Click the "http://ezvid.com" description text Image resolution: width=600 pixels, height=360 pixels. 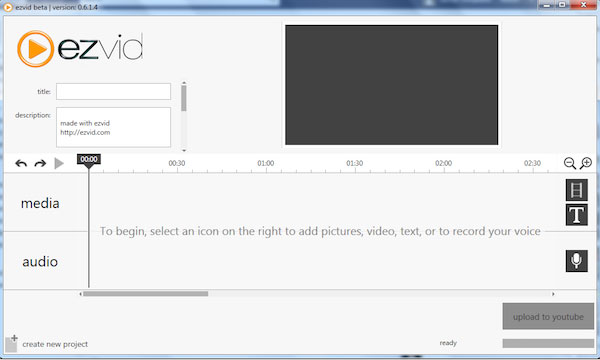pyautogui.click(x=85, y=132)
